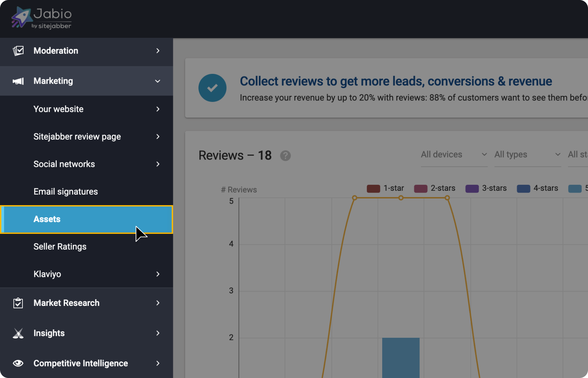Click the Competitive Intelligence eye icon
The height and width of the screenshot is (378, 588).
coord(18,363)
